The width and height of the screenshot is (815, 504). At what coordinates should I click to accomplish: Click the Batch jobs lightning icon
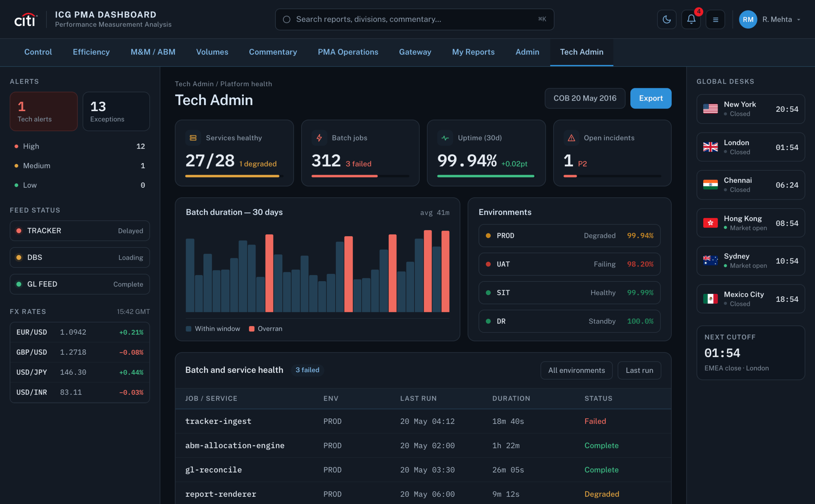coord(319,138)
